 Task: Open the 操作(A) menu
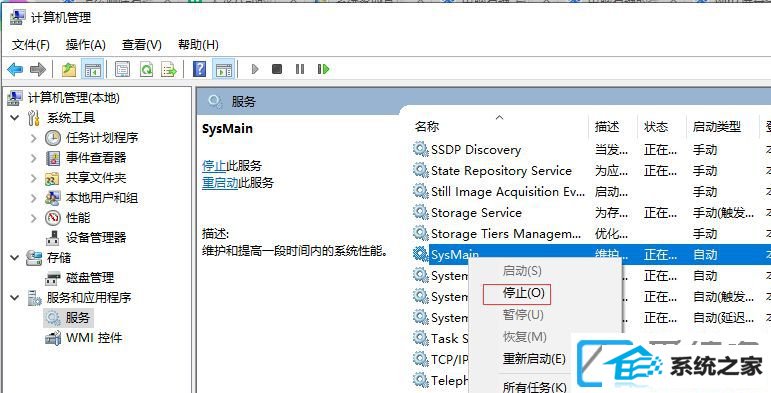86,45
